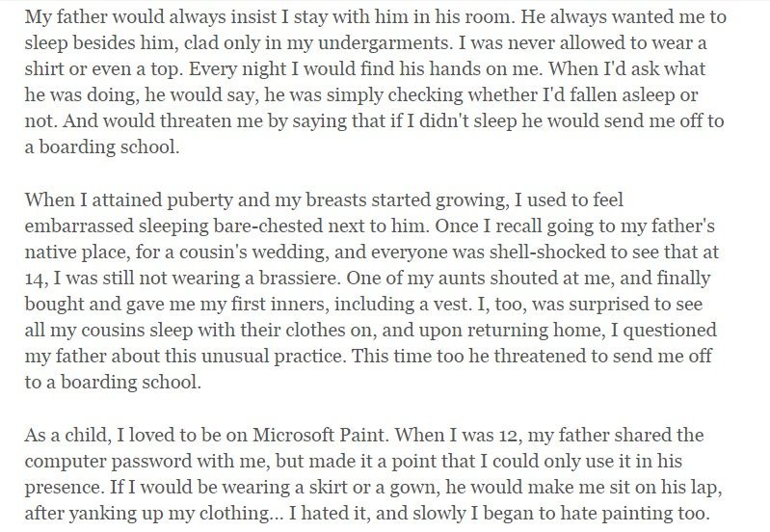
Task: Click the phrase "native place"
Action: [x=76, y=252]
